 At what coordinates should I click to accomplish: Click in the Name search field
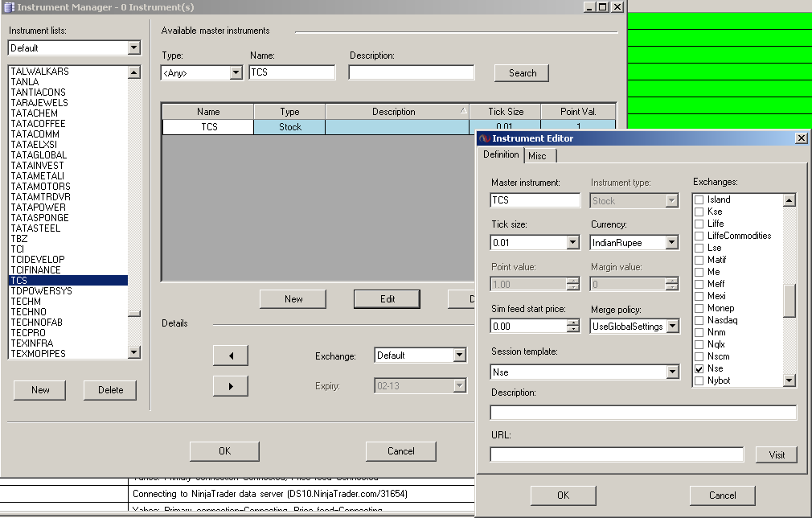pyautogui.click(x=292, y=72)
